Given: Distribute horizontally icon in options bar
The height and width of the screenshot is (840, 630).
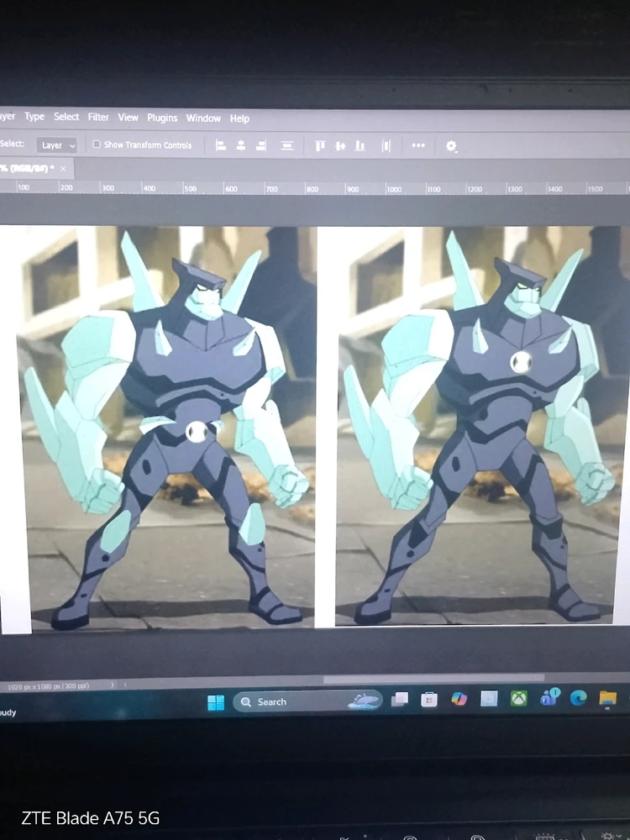Looking at the screenshot, I should [386, 145].
